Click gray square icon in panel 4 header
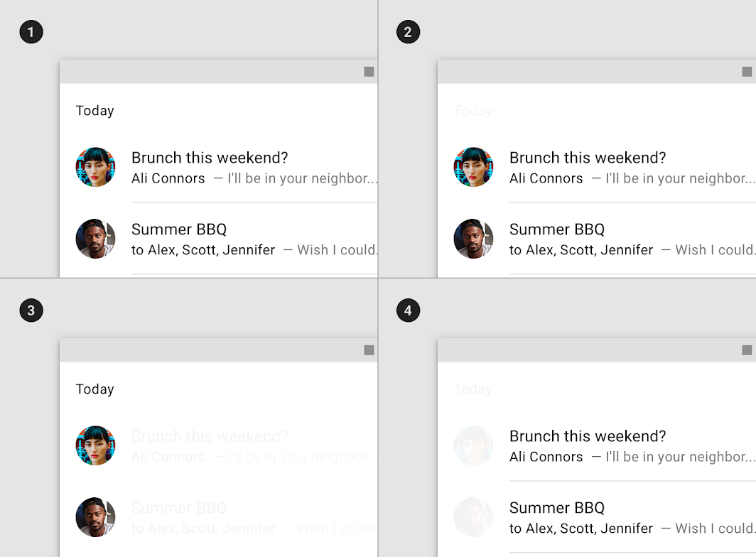 pos(747,350)
